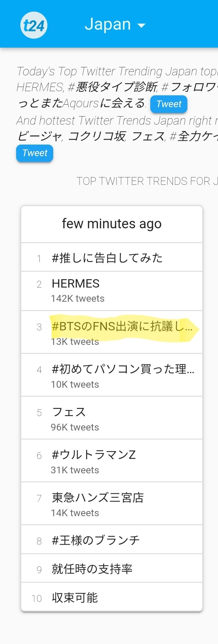Open trend 収束可能
This screenshot has height=644, width=218.
point(75,598)
